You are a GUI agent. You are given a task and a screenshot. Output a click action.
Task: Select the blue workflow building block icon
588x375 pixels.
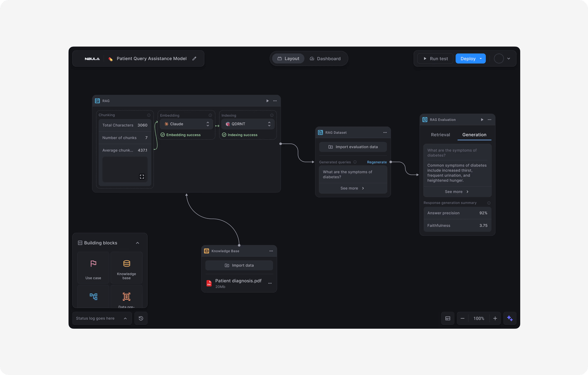coord(93,297)
